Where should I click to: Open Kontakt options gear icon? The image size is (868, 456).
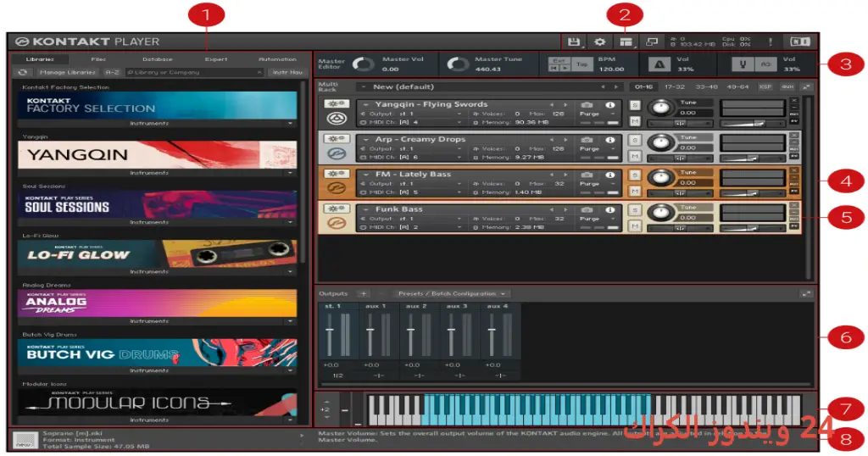point(599,42)
